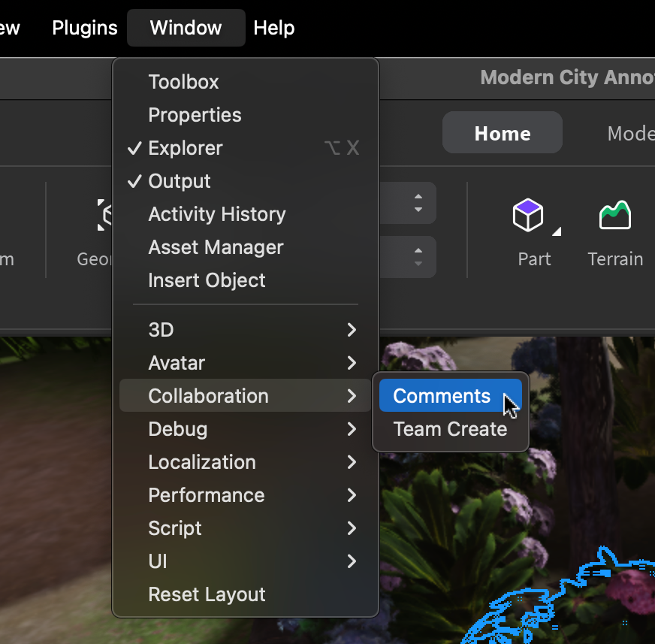The height and width of the screenshot is (644, 655).
Task: Open the Insert Object dialog
Action: pyautogui.click(x=207, y=280)
